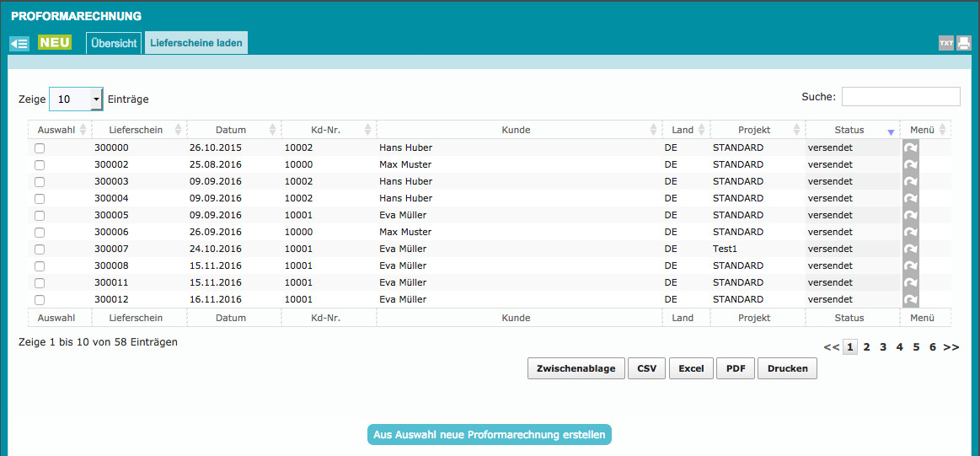Sort the table by Status column header

pyautogui.click(x=851, y=130)
